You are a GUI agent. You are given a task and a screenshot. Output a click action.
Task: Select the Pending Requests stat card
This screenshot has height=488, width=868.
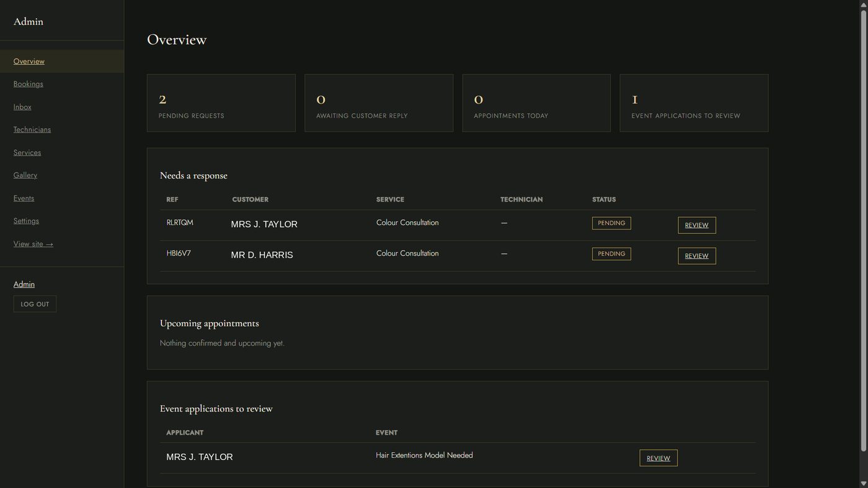pyautogui.click(x=221, y=103)
